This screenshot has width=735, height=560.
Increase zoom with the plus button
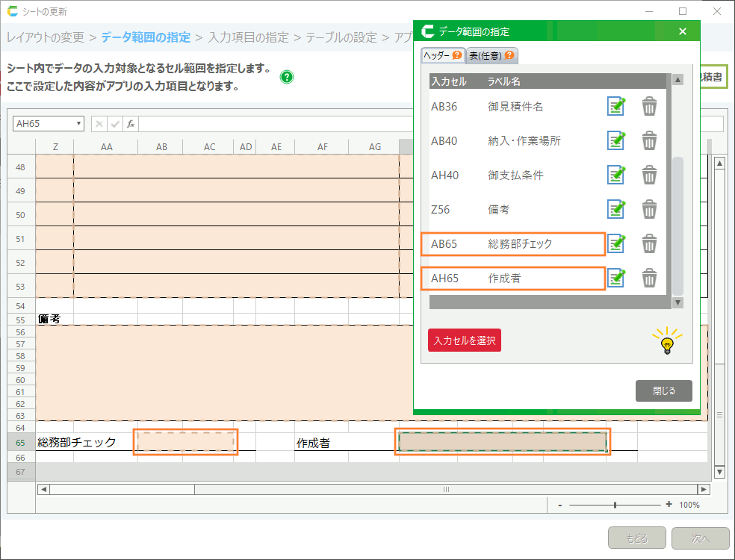[x=669, y=505]
